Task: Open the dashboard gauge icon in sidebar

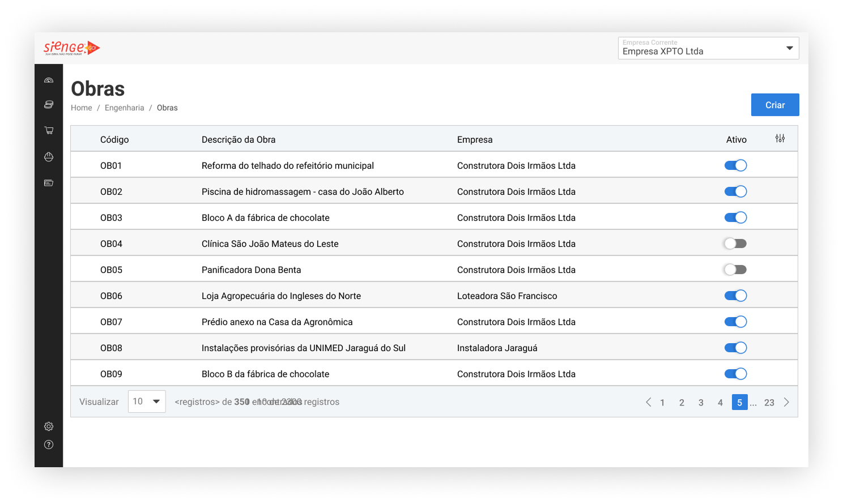Action: [49, 80]
